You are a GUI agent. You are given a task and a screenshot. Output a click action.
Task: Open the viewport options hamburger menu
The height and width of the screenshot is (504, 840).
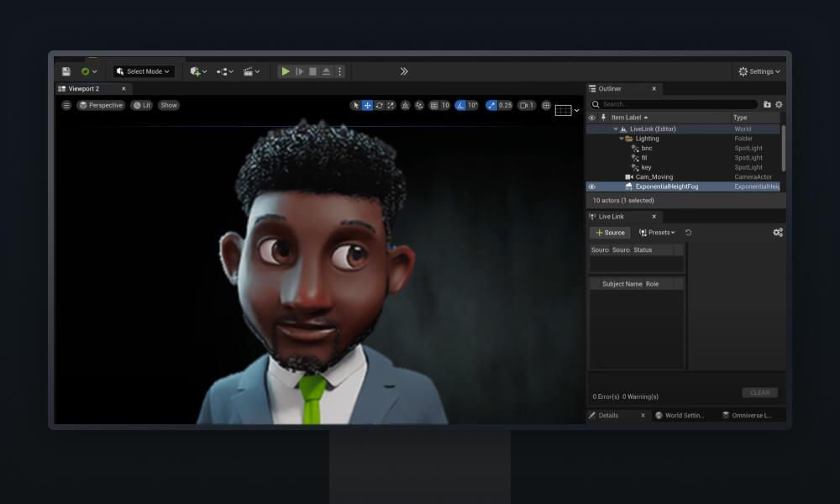tap(66, 106)
